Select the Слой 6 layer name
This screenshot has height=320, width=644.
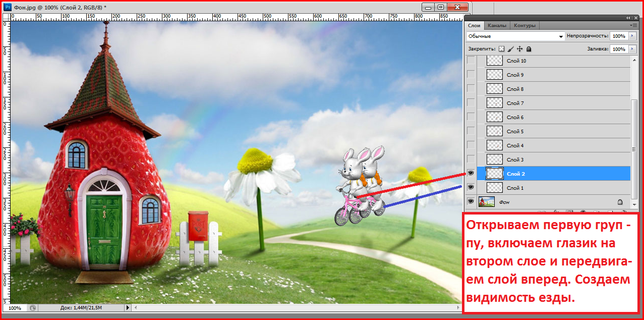pos(515,117)
